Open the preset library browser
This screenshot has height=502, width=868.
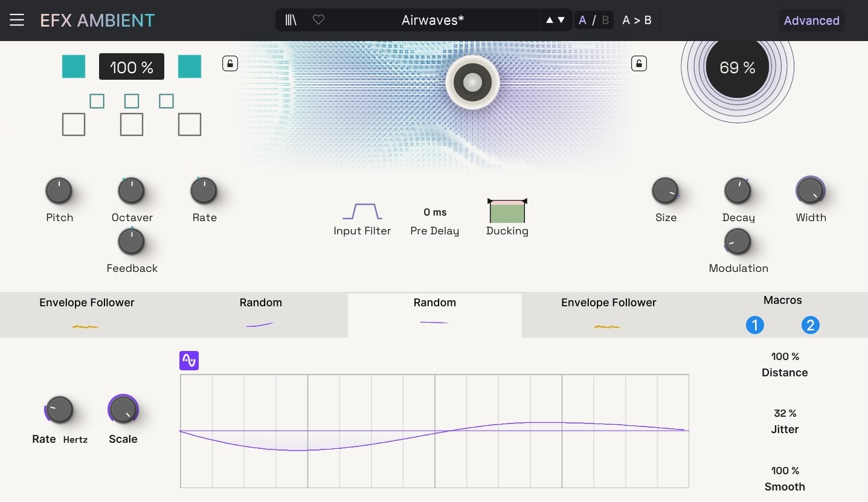click(x=291, y=20)
